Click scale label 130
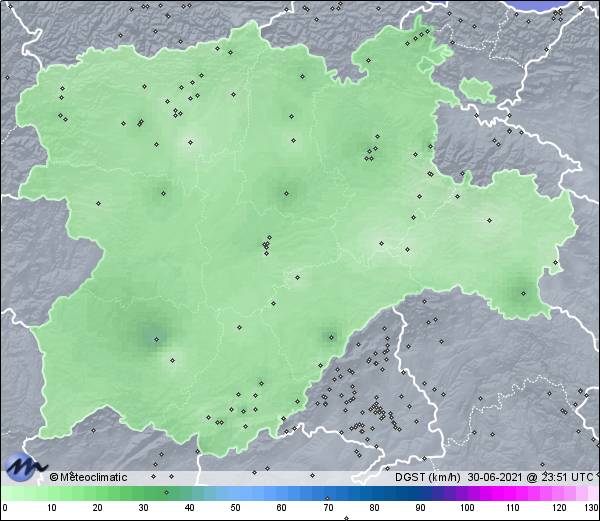The height and width of the screenshot is (521, 600). pyautogui.click(x=592, y=508)
